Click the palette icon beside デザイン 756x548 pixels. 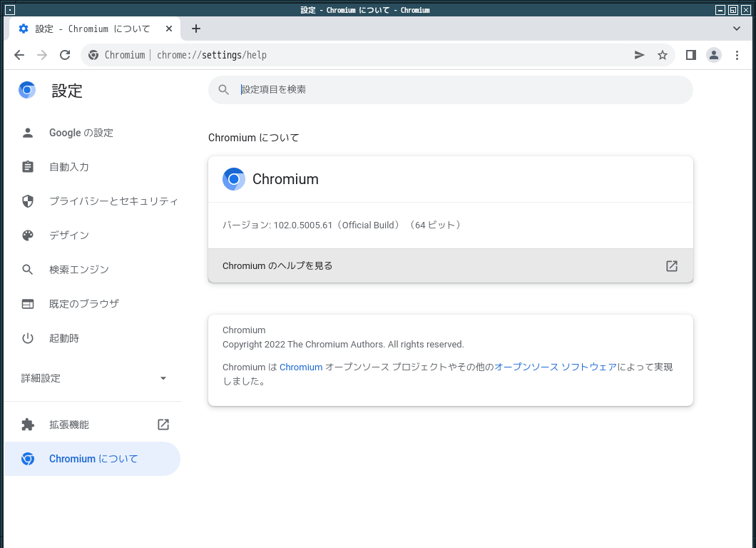pyautogui.click(x=28, y=235)
